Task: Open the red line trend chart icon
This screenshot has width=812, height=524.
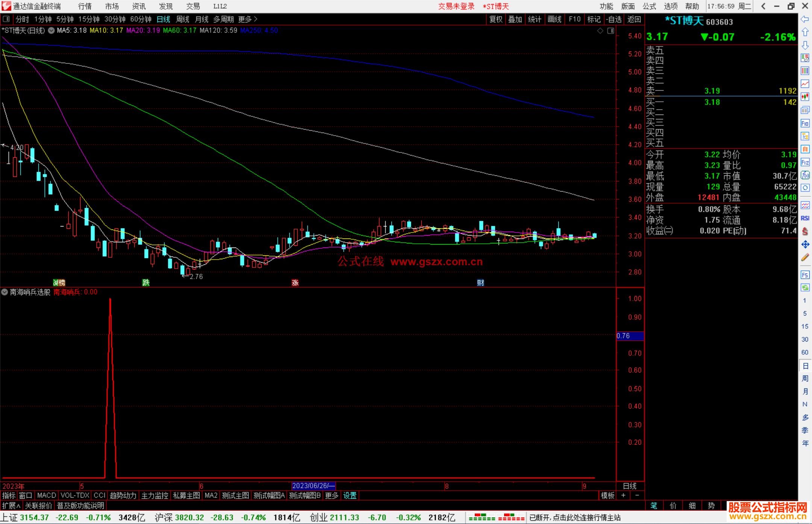Action: click(805, 84)
